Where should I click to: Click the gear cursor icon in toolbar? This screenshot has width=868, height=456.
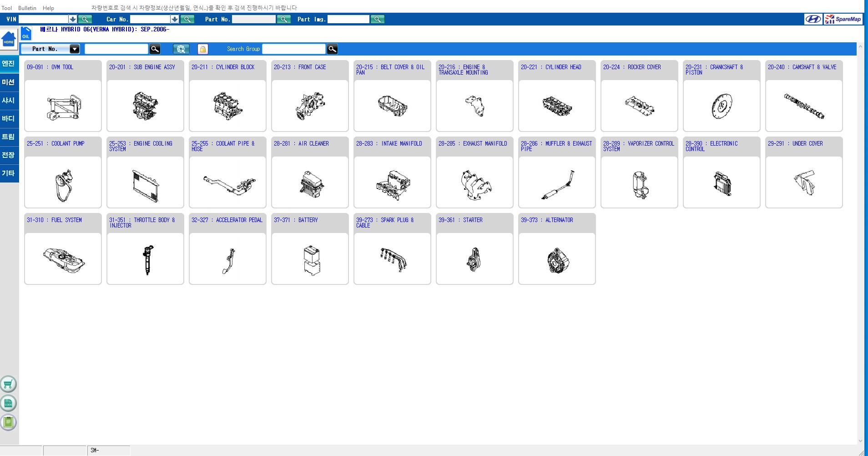pos(181,49)
